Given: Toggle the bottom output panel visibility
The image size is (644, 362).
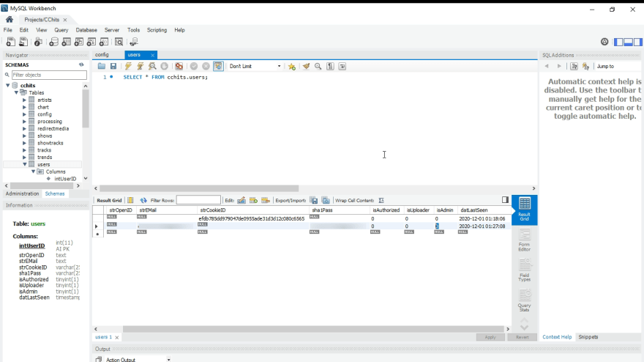Looking at the screenshot, I should click(628, 42).
